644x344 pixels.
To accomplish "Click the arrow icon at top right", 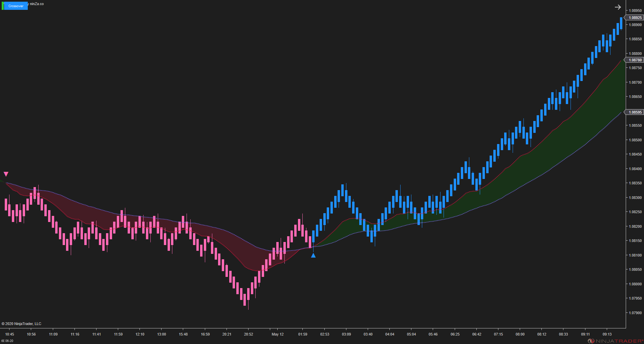I will pos(618,7).
